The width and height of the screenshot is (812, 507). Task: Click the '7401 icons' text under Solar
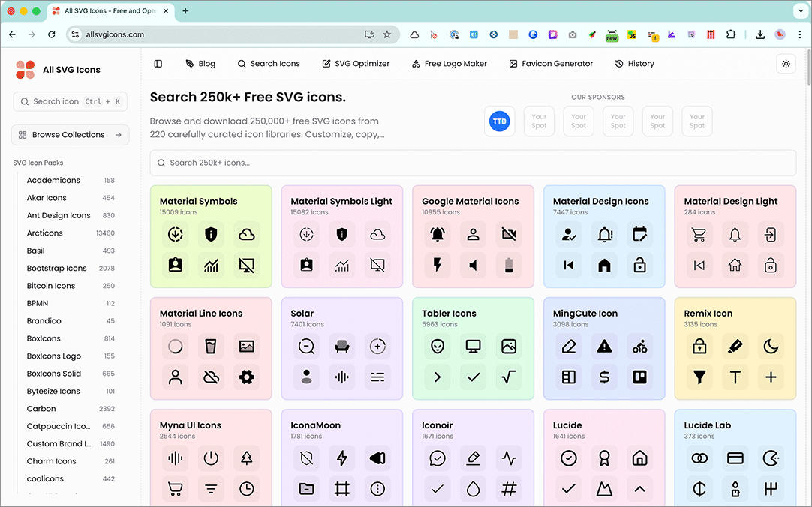click(307, 325)
